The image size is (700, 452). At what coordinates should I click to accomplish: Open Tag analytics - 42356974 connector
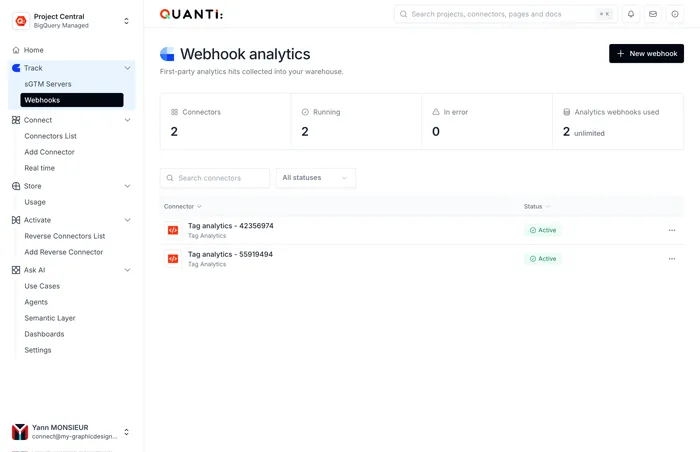click(230, 226)
